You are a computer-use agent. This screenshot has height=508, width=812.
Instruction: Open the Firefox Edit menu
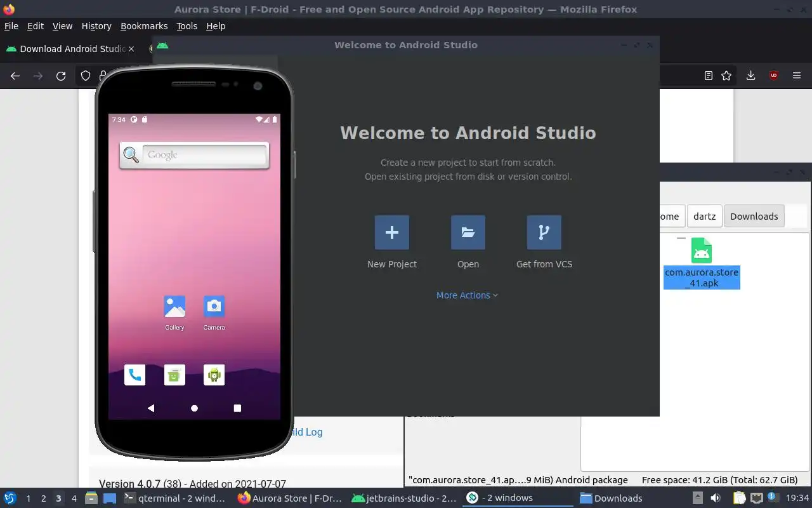tap(36, 26)
